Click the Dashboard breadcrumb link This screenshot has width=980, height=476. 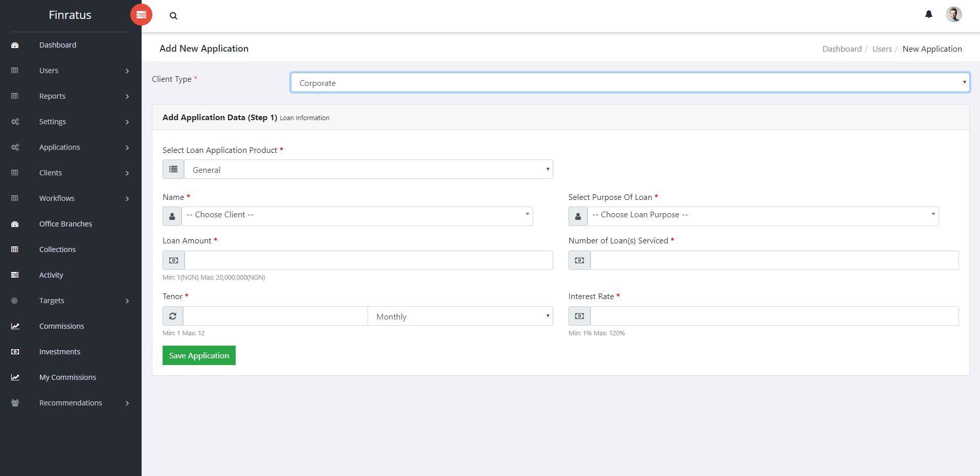pos(841,49)
